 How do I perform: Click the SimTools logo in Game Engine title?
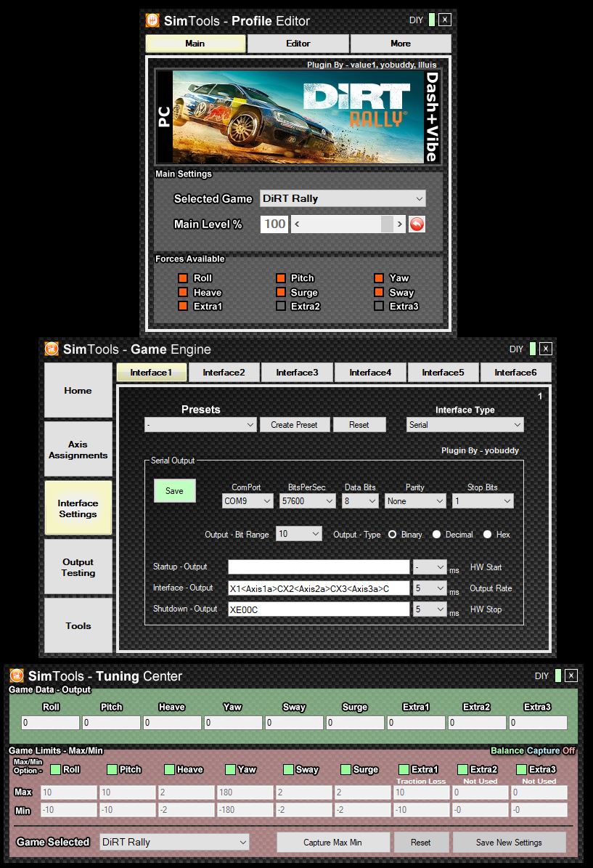[52, 349]
